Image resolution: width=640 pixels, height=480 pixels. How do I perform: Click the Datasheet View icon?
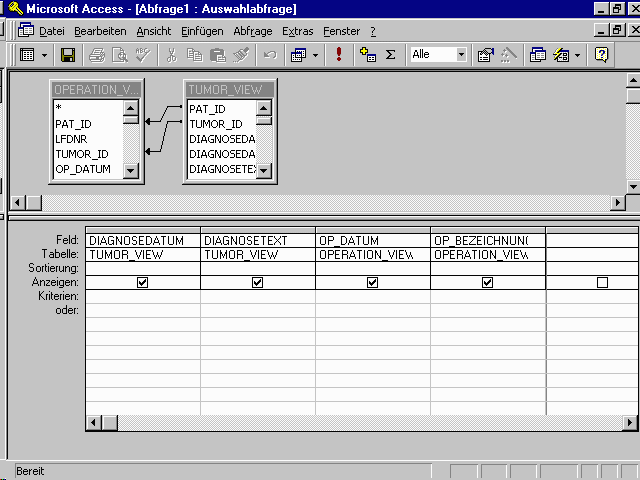[27, 55]
